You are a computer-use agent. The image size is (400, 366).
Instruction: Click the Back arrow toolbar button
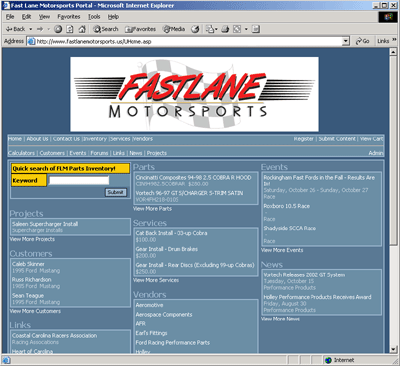[x=15, y=29]
